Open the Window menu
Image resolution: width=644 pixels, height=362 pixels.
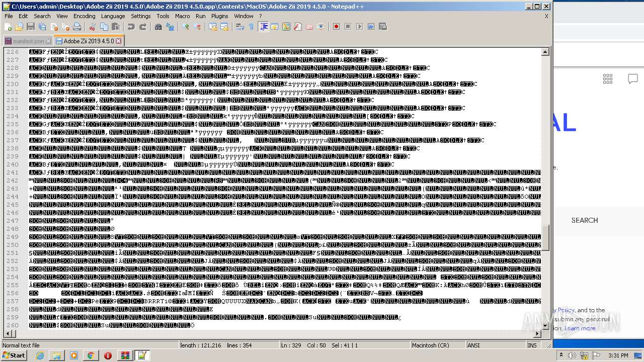coord(244,16)
